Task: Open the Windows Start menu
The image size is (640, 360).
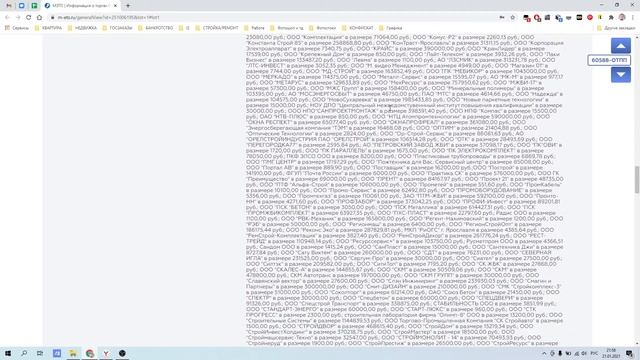Action: point(8,353)
